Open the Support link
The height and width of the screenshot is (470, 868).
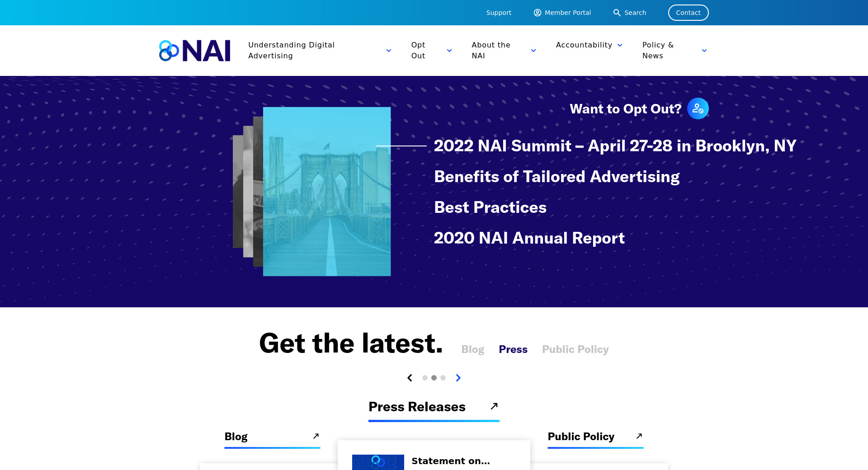(x=499, y=13)
